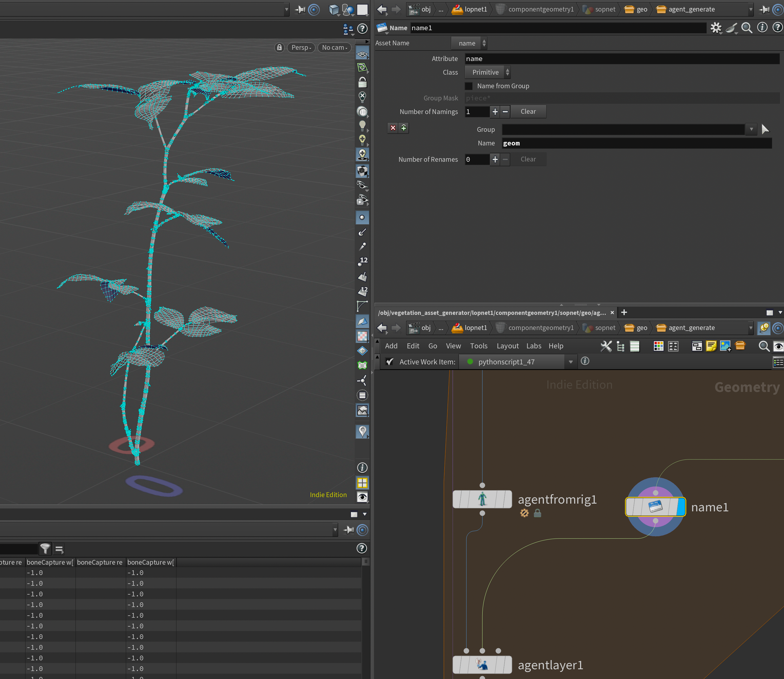Click plus button for Number of Renames

(x=495, y=159)
